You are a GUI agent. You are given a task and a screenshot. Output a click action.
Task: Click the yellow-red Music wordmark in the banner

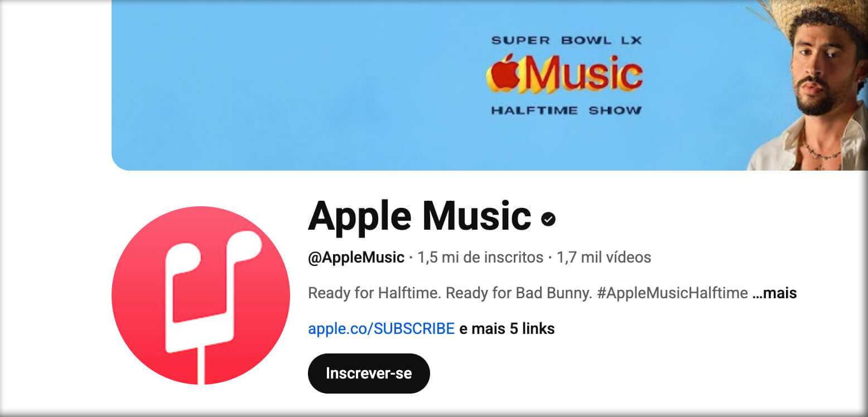point(582,74)
